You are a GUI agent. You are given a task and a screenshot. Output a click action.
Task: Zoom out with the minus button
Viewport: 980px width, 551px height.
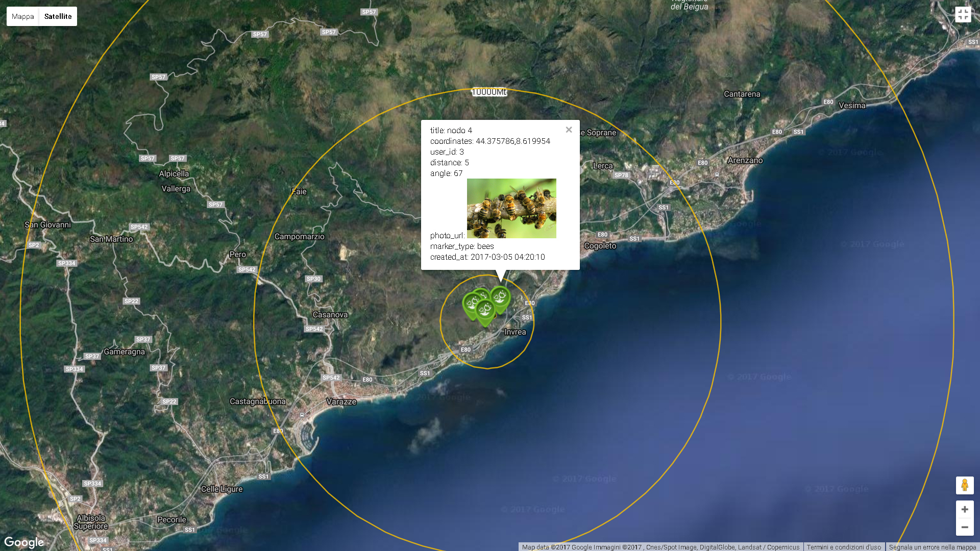click(x=965, y=527)
